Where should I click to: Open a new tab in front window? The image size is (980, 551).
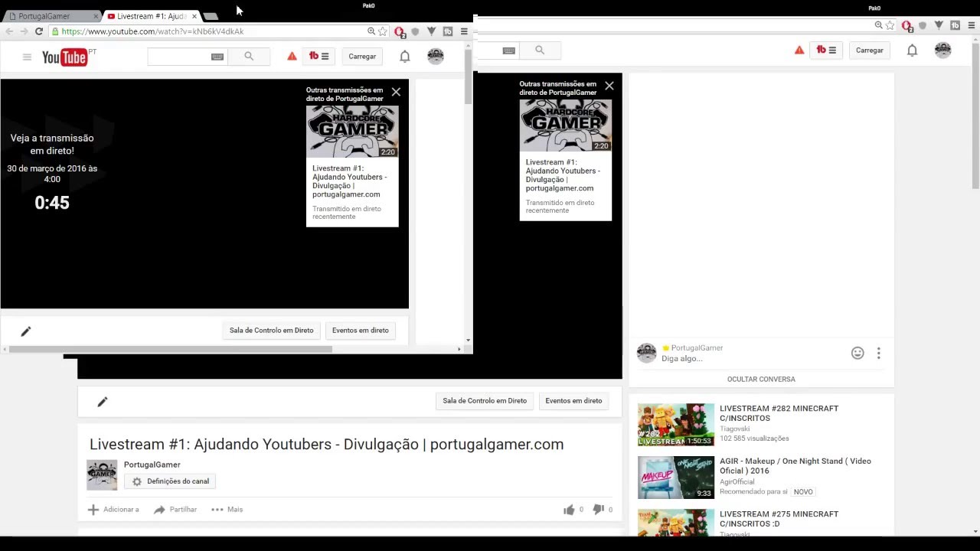click(x=211, y=16)
